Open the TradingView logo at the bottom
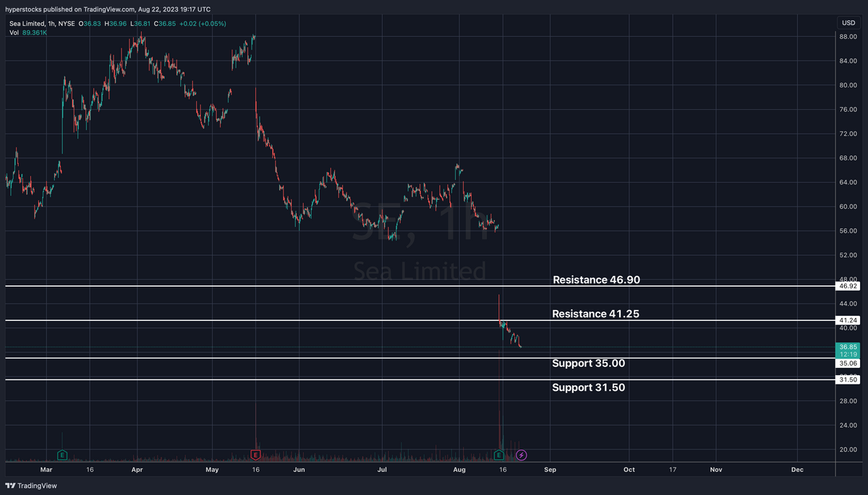868x495 pixels. (x=32, y=486)
